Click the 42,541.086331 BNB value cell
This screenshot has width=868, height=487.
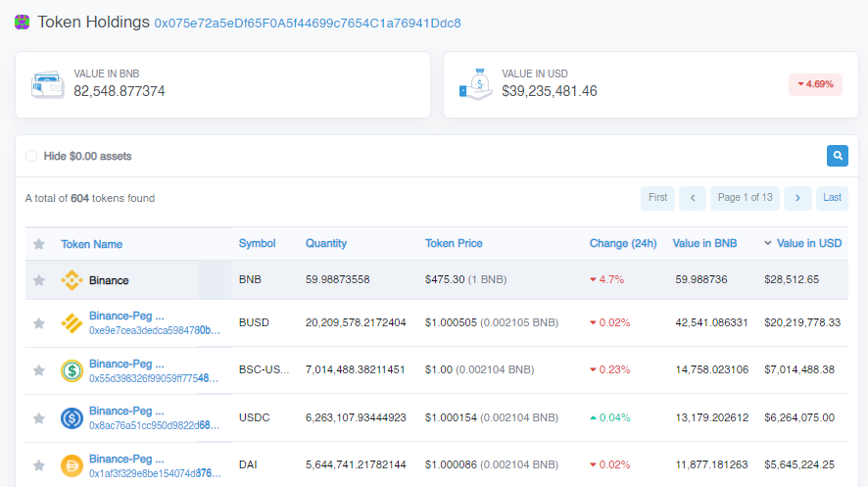click(x=711, y=322)
